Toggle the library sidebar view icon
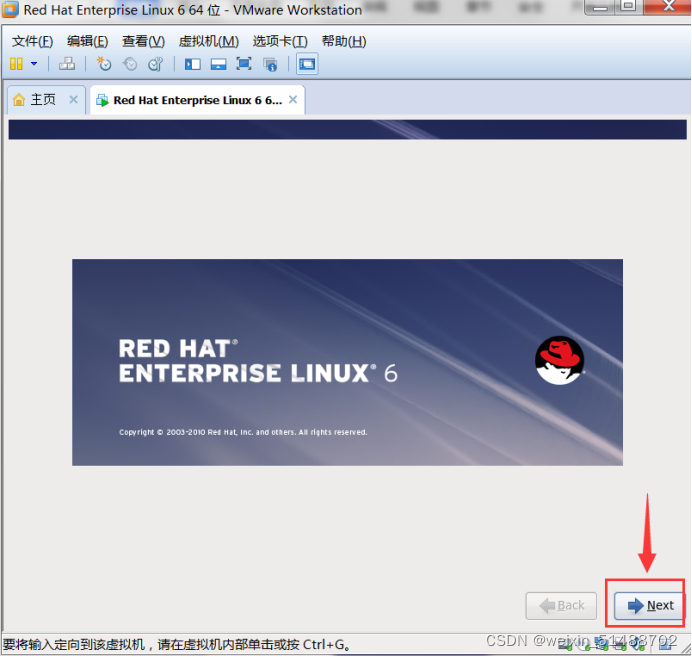Screen dimensions: 692x657 coord(192,64)
